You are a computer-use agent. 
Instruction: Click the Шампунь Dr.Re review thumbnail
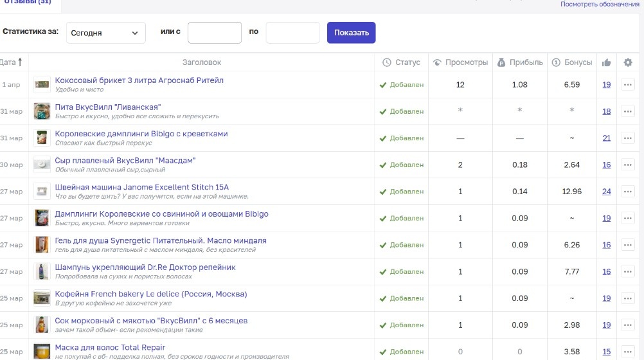click(x=42, y=271)
